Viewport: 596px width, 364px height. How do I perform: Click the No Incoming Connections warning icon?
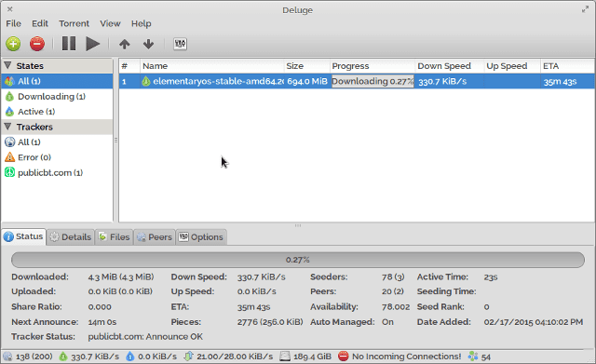point(344,357)
